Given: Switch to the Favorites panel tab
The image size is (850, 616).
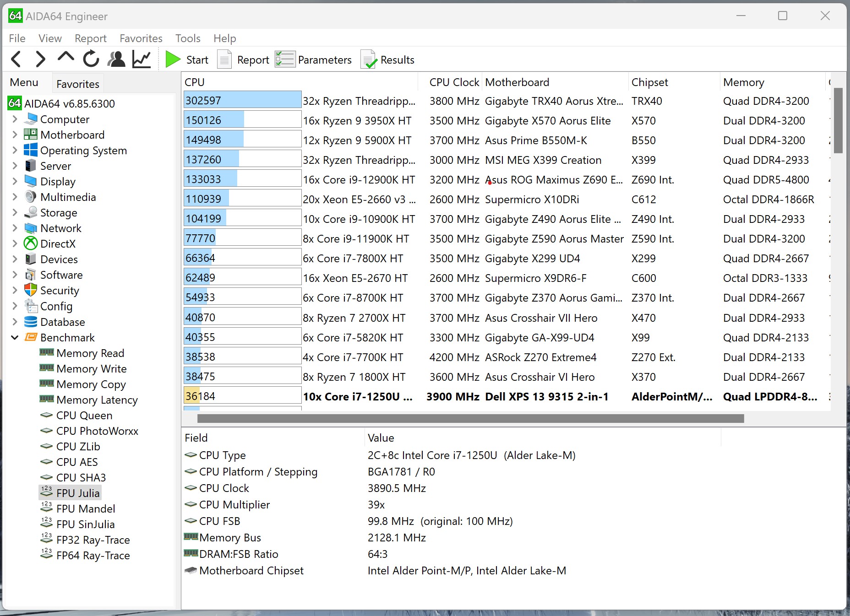Looking at the screenshot, I should pos(78,84).
